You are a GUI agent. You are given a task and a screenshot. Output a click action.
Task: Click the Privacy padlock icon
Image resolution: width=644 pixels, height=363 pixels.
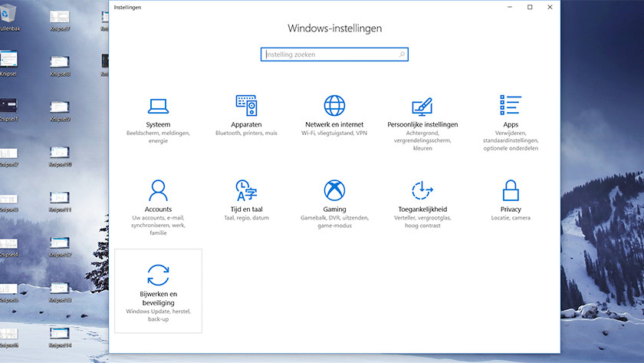coord(511,190)
